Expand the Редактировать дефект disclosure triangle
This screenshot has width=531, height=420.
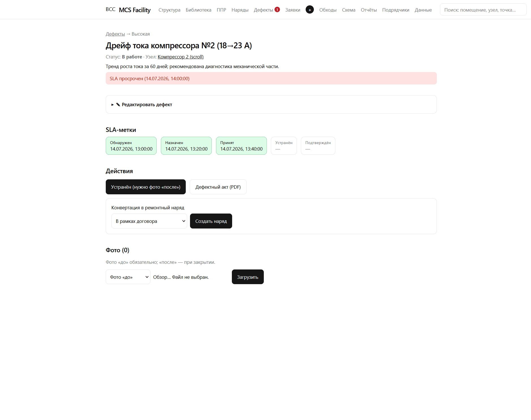(113, 105)
